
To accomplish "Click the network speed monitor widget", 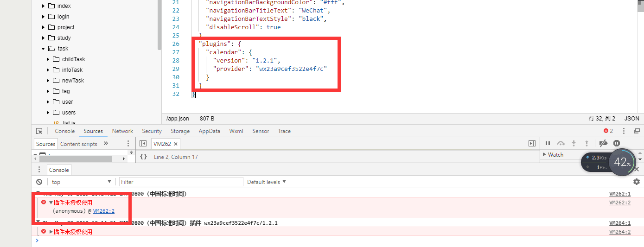I will 596,162.
